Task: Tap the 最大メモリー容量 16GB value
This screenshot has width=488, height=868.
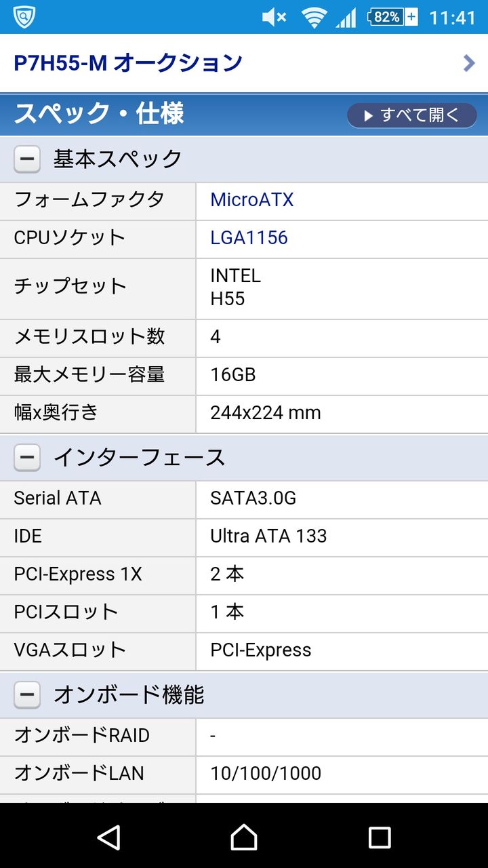Action: [233, 375]
